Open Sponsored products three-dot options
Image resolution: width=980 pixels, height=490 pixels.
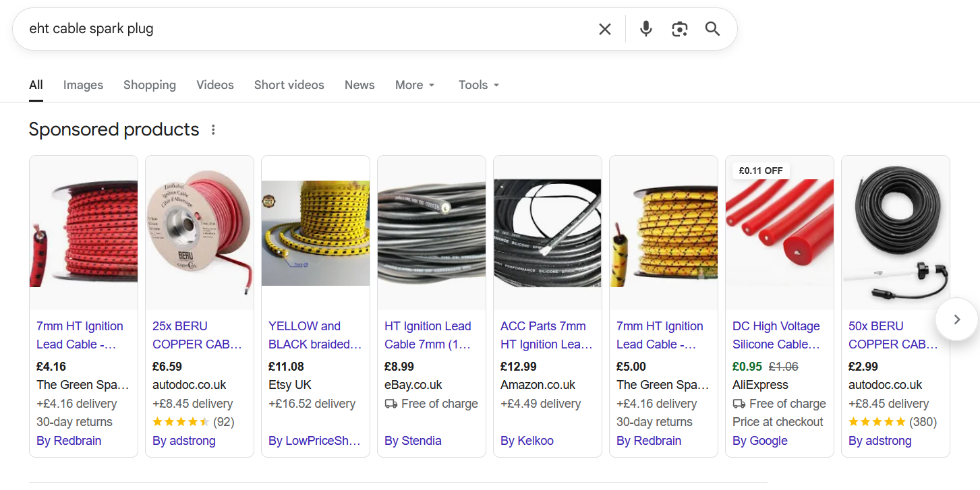coord(213,129)
